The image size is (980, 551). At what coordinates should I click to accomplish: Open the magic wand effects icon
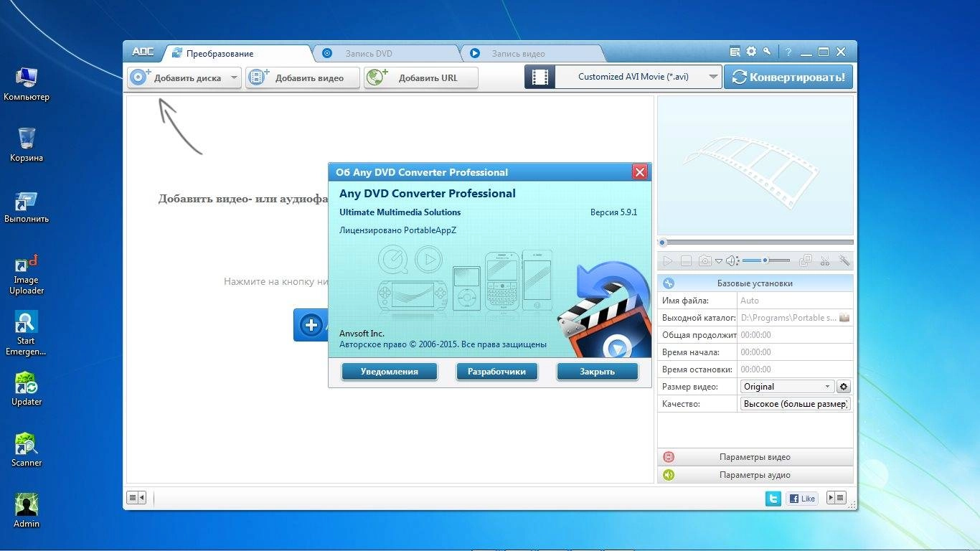point(844,261)
